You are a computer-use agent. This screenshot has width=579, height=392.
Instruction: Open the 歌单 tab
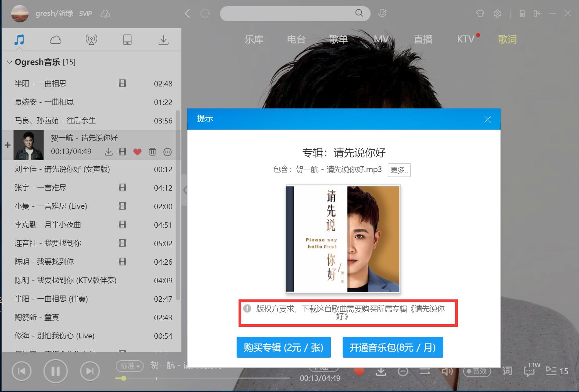[339, 39]
